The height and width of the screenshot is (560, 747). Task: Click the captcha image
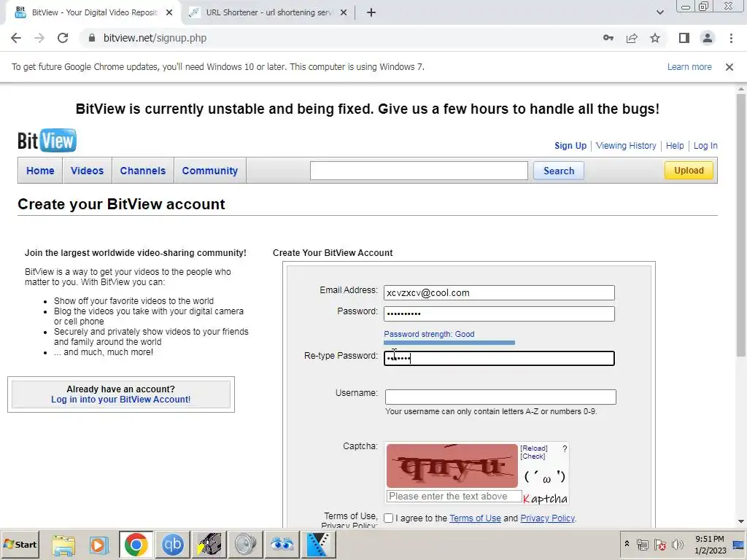[x=452, y=466]
